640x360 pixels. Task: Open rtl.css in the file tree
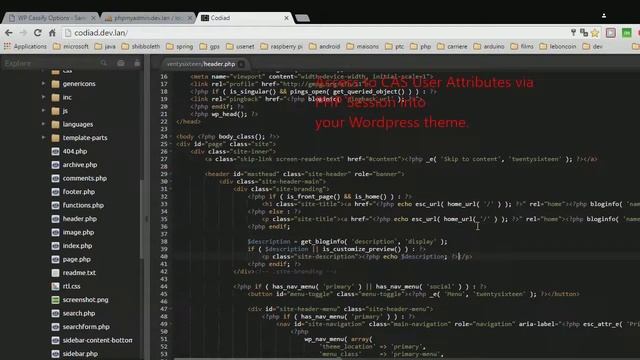pyautogui.click(x=71, y=286)
